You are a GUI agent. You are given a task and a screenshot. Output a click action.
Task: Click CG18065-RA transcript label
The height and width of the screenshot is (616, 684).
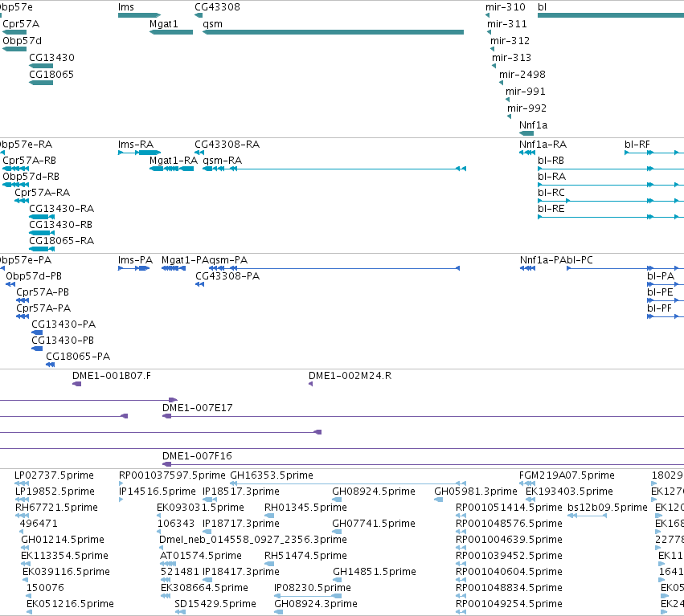pos(62,241)
